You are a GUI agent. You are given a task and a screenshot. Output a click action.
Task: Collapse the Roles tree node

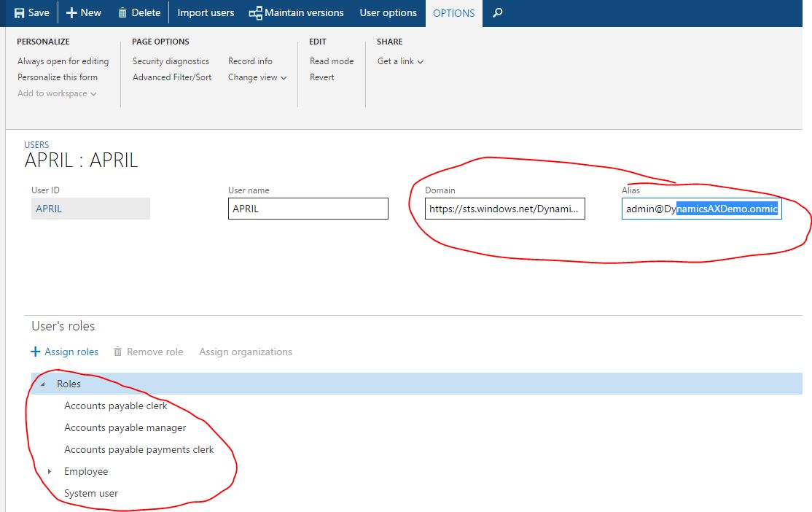tap(42, 384)
